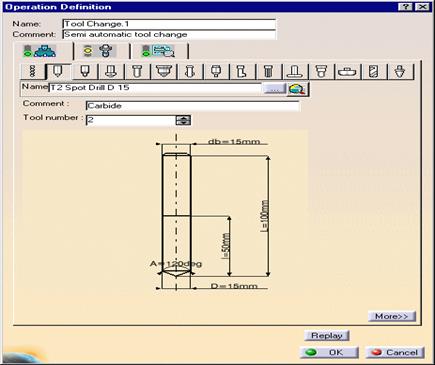Pick the countersink tool type icon
Image resolution: width=435 pixels, height=365 pixels.
163,71
